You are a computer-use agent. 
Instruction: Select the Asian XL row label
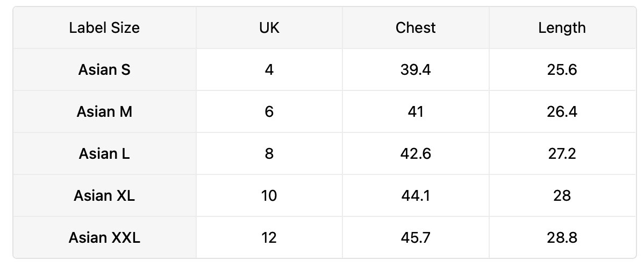pyautogui.click(x=104, y=196)
